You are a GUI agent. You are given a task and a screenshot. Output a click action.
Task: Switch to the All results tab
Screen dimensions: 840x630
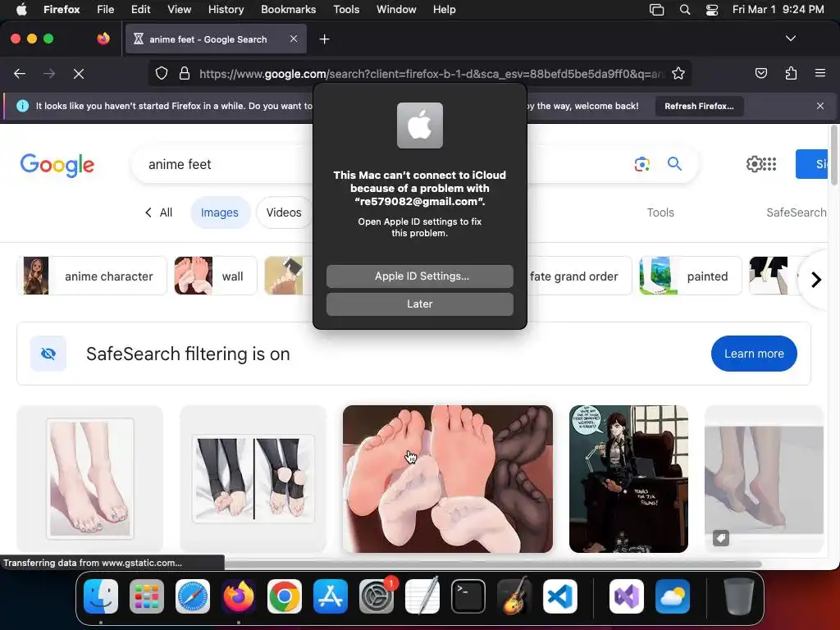pyautogui.click(x=158, y=212)
